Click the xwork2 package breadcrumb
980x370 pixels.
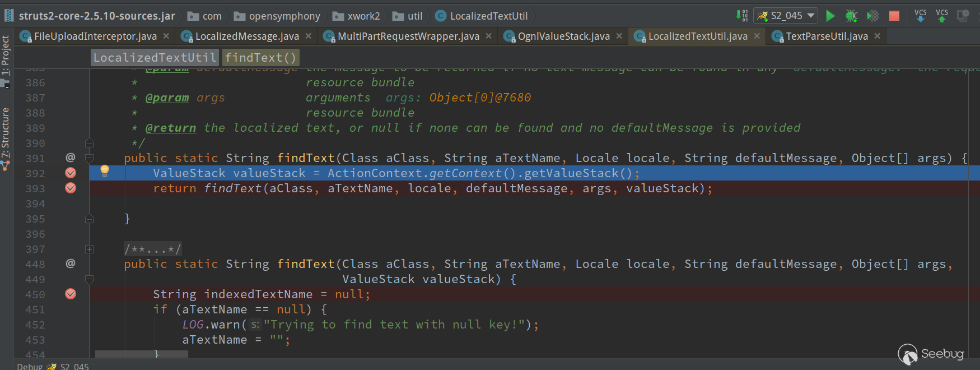pos(356,16)
